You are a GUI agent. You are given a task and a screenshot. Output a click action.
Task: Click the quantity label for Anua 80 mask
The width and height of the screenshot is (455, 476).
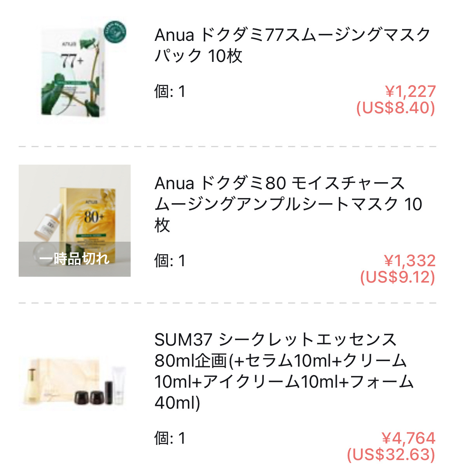click(170, 261)
